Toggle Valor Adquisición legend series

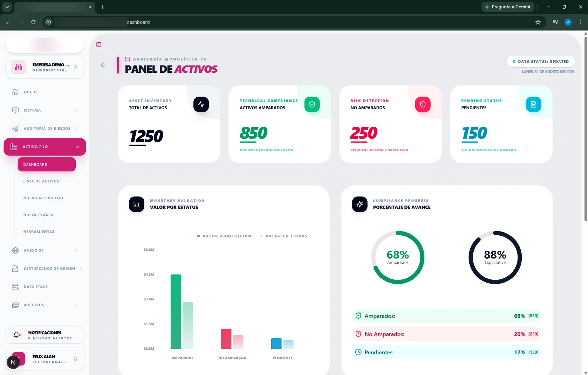click(224, 236)
